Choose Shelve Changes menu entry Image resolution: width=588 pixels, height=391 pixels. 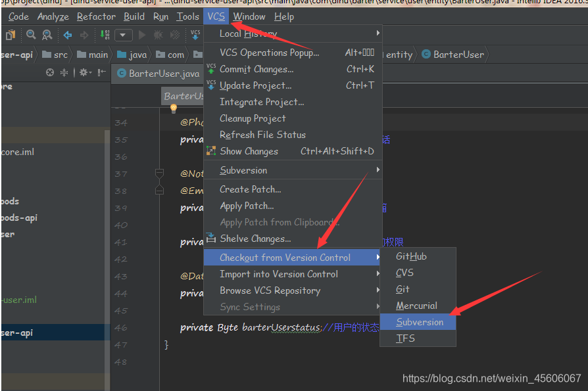[x=293, y=239]
